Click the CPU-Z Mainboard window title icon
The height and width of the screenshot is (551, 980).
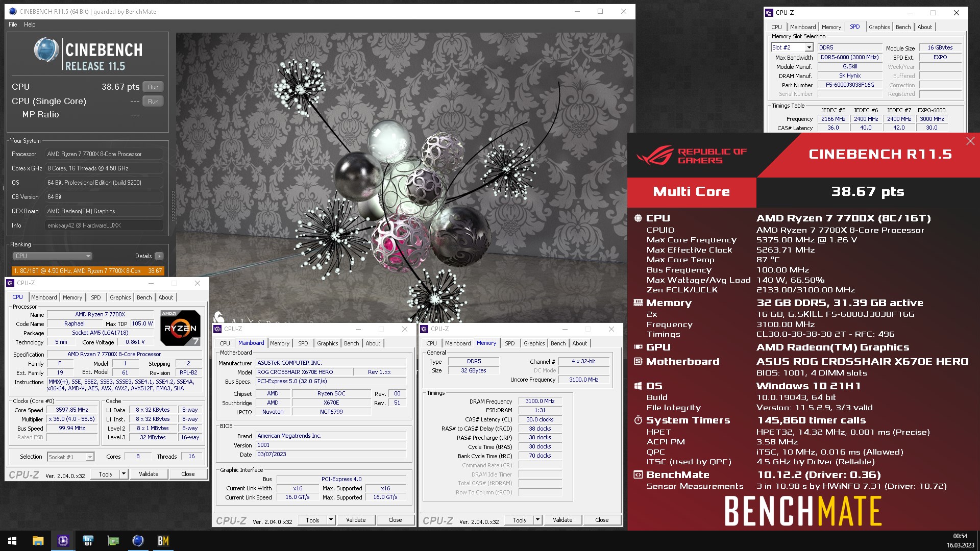click(218, 329)
